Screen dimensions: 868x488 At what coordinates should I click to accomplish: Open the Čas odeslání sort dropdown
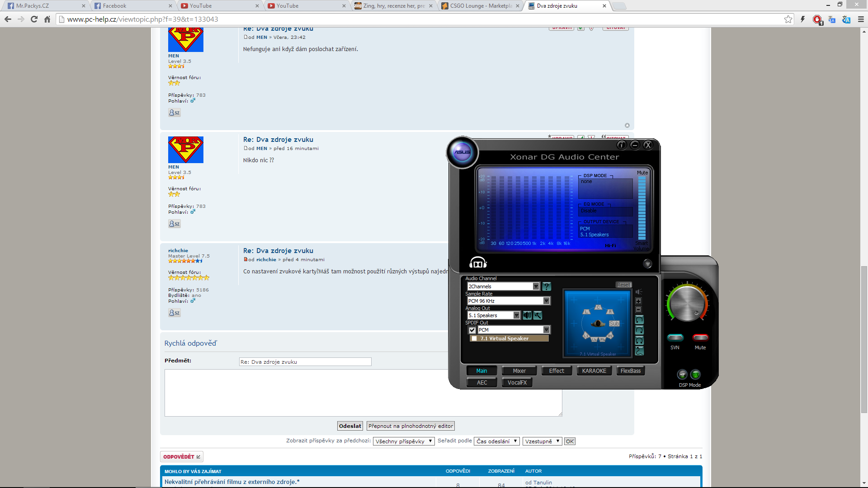(497, 441)
